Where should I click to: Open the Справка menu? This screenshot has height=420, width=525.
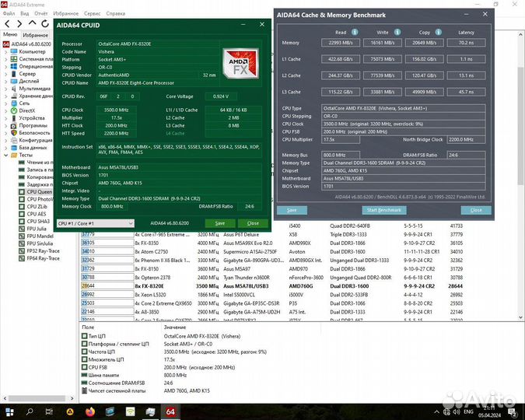(x=116, y=13)
